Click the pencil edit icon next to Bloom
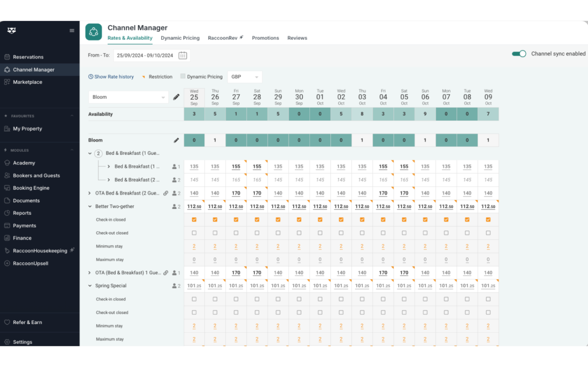Image resolution: width=588 pixels, height=392 pixels. (x=176, y=97)
